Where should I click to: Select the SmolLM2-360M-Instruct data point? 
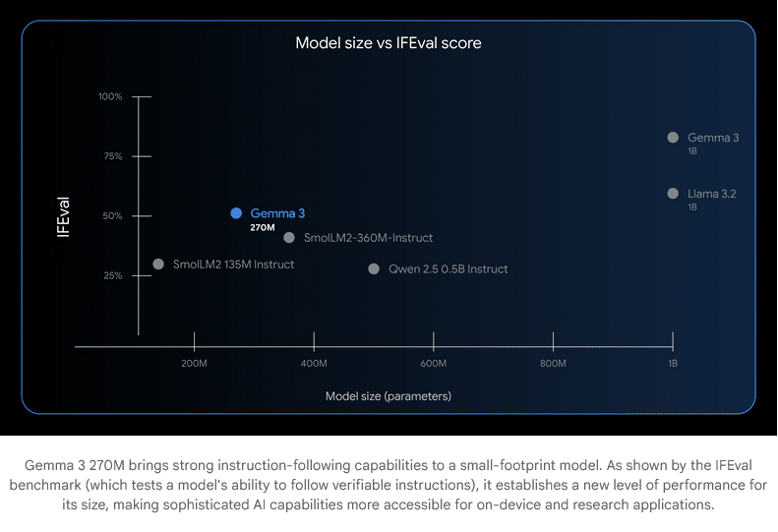pyautogui.click(x=289, y=238)
